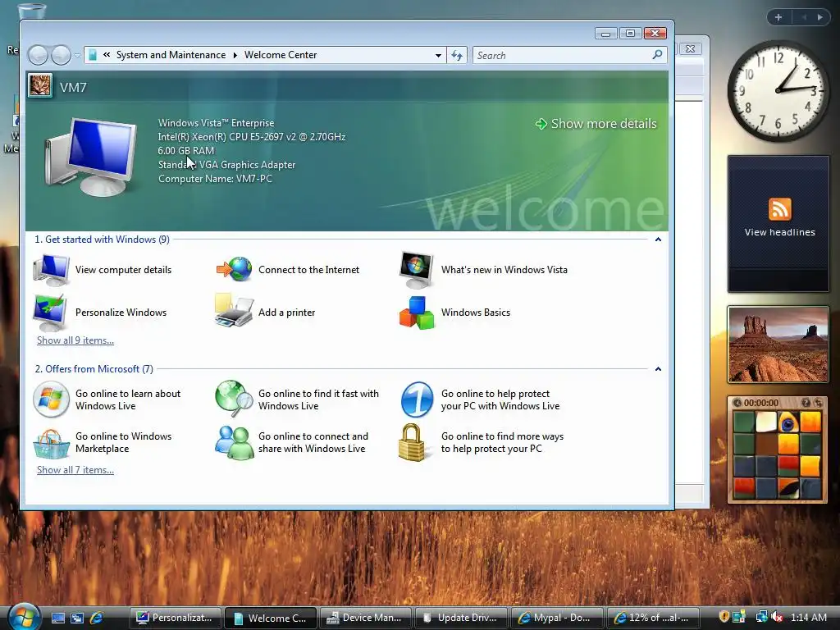Switch to Device Manager taskbar button
Image resolution: width=840 pixels, height=630 pixels.
367,618
